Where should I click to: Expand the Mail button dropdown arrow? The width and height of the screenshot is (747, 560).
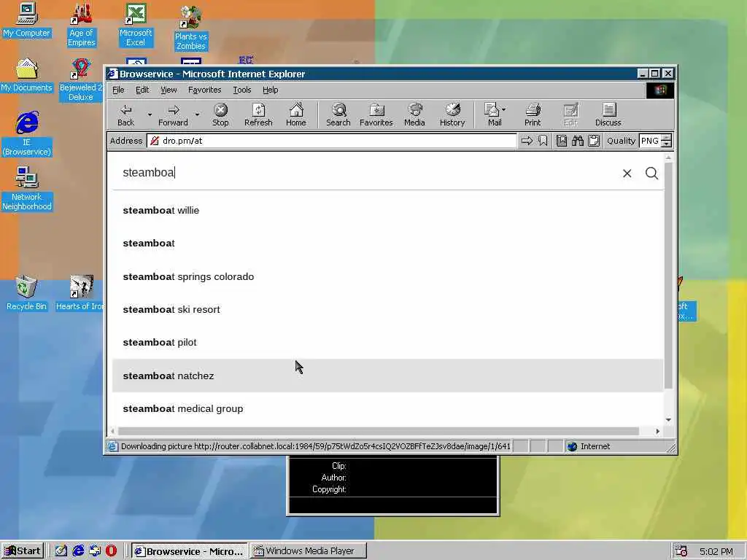[x=504, y=109]
